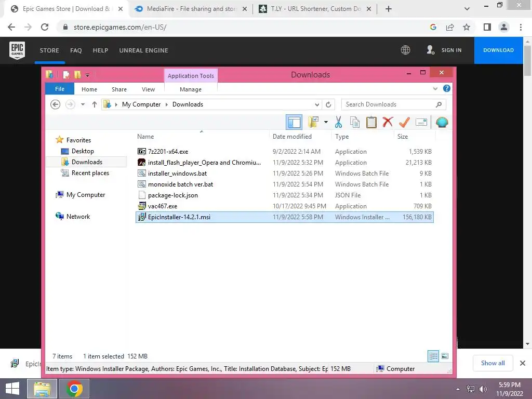Click the red X Delete icon

click(388, 122)
